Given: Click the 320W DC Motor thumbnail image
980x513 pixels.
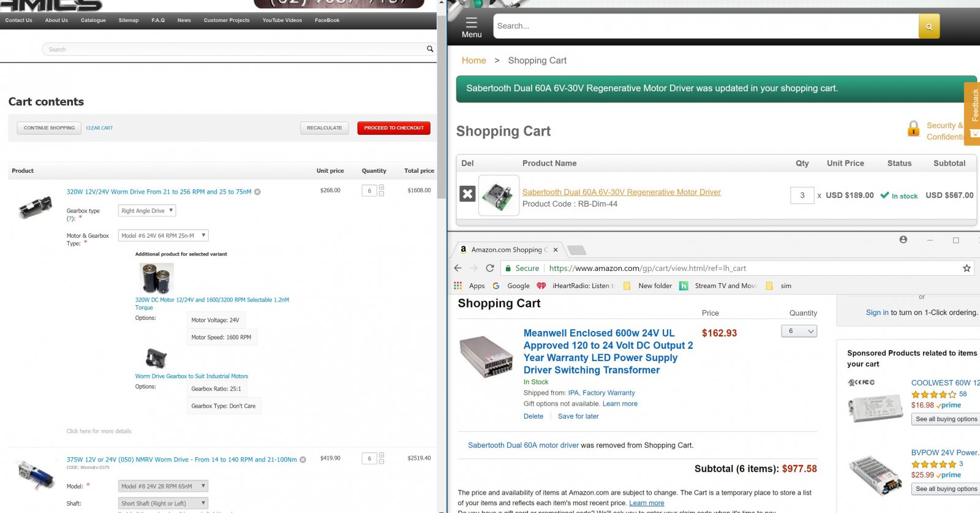Looking at the screenshot, I should pos(157,278).
